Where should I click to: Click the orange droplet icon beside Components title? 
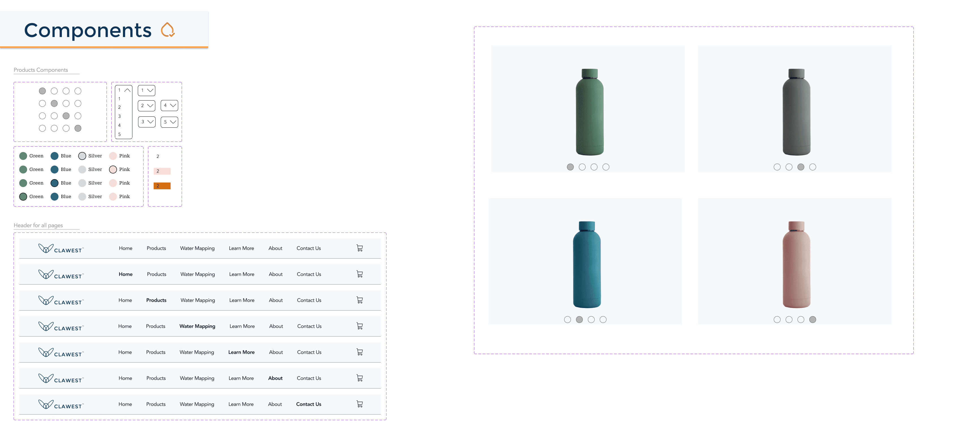[x=168, y=30]
